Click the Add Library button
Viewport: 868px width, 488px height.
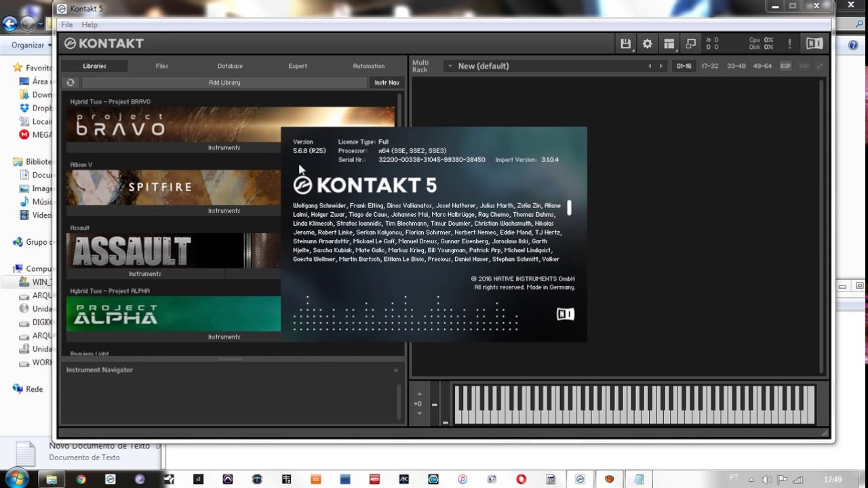point(224,83)
